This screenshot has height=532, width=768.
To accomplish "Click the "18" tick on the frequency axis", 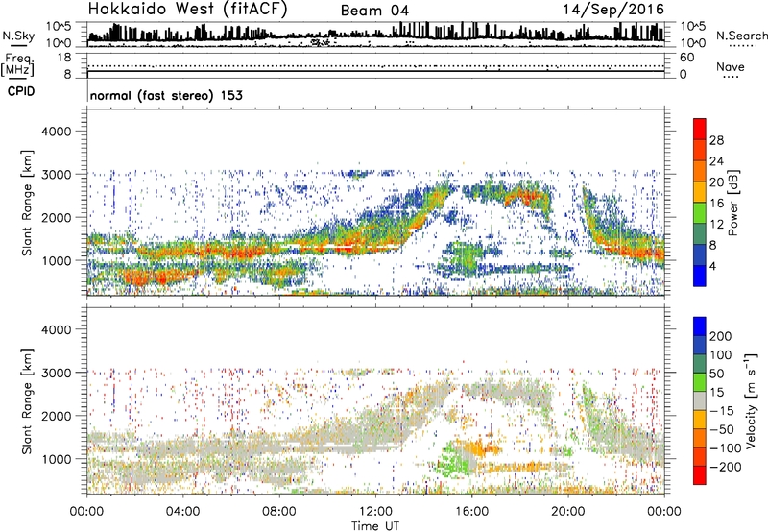I will (64, 58).
